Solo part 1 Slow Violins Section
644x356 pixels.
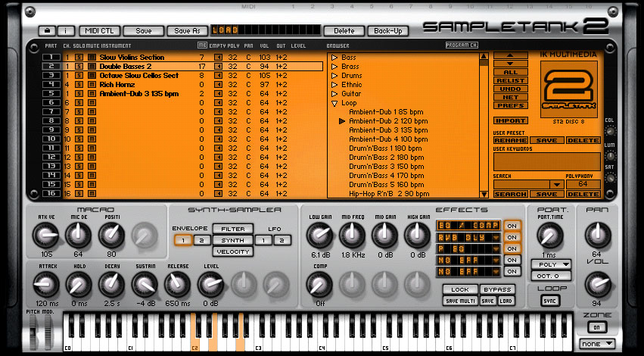pos(79,57)
